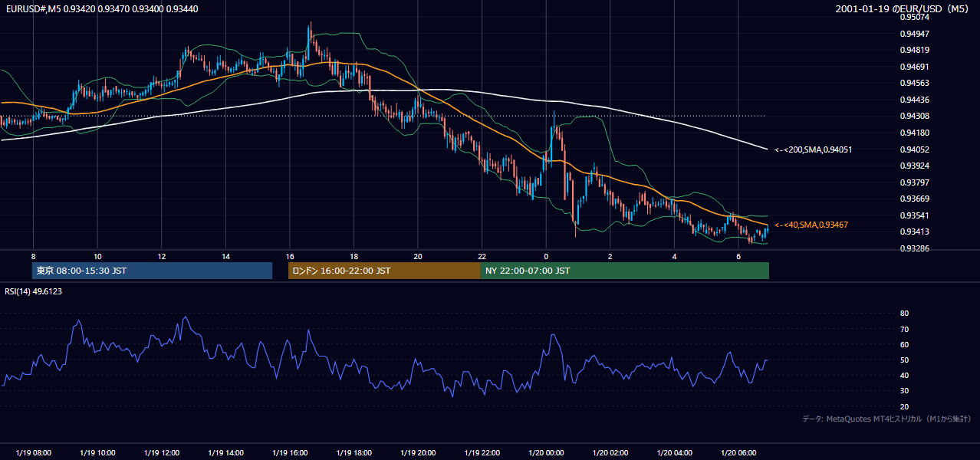Click the 1/20 04:00 time label
980x460 pixels.
[674, 452]
